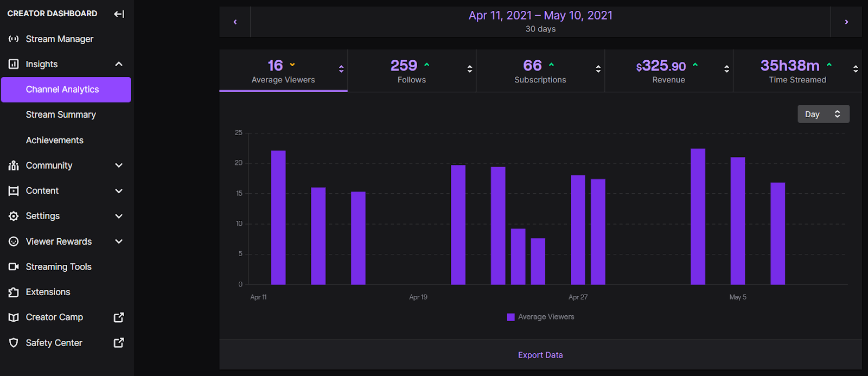Click the May 5 axis label

pos(738,297)
